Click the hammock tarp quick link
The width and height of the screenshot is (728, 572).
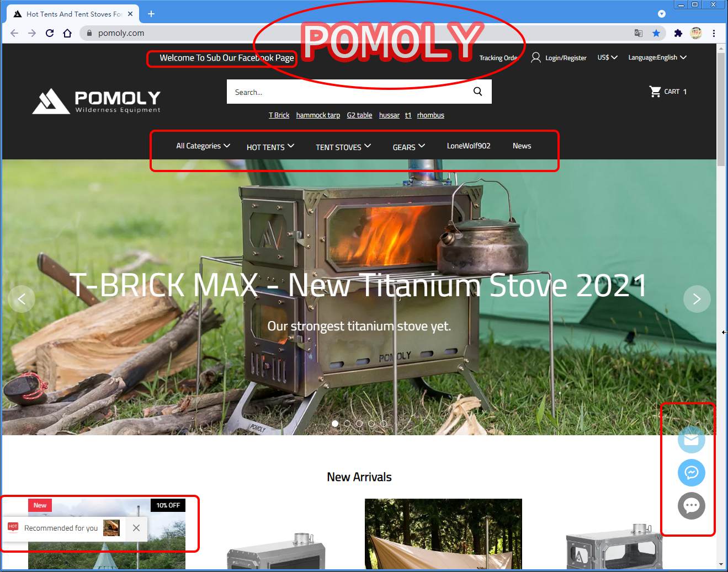point(318,115)
